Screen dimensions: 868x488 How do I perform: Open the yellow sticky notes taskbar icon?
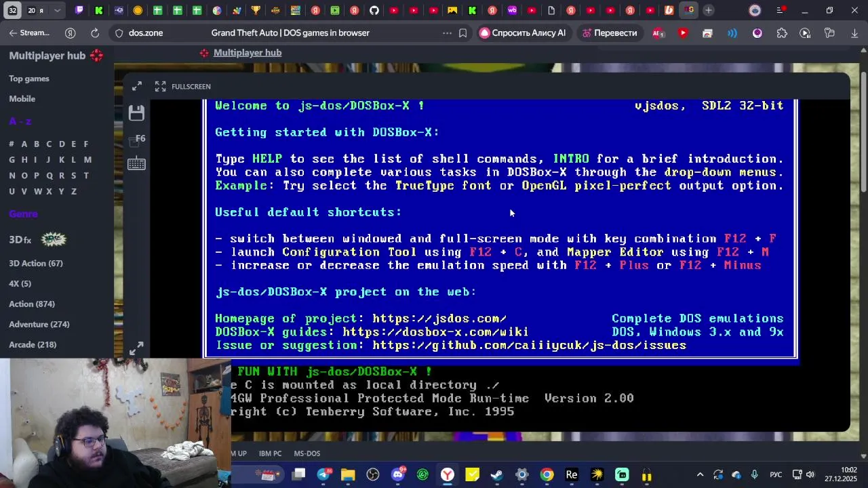pos(473,474)
